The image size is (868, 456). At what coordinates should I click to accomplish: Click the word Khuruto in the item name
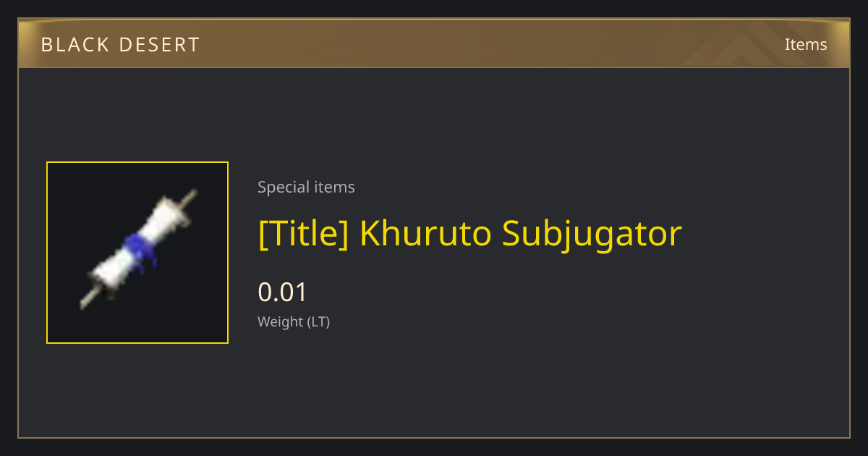[x=426, y=233]
